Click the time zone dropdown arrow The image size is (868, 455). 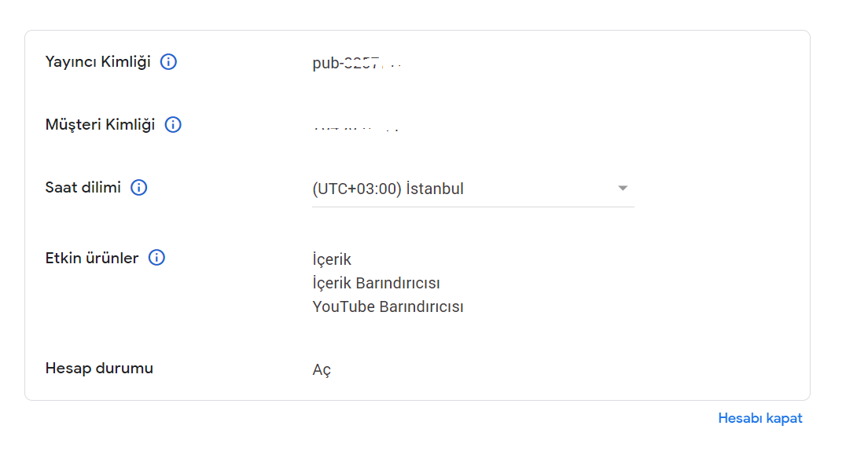click(623, 189)
